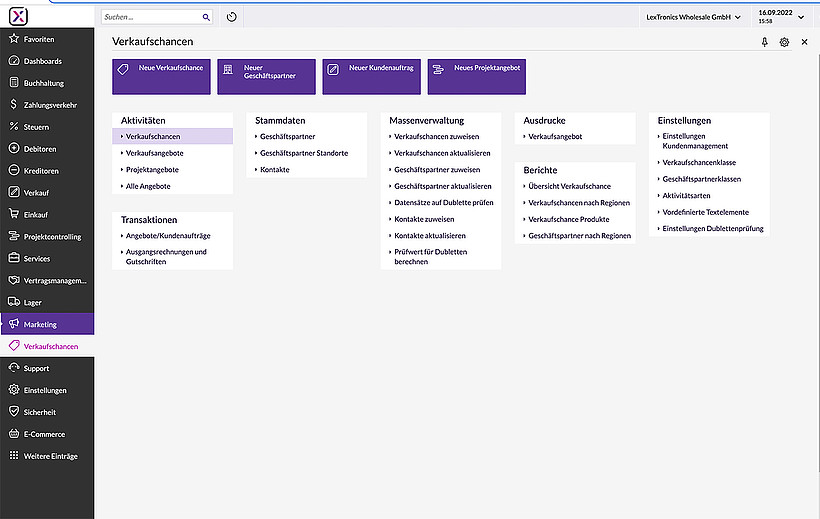Close the Verkaufschancen panel
This screenshot has height=519, width=820.
(804, 42)
